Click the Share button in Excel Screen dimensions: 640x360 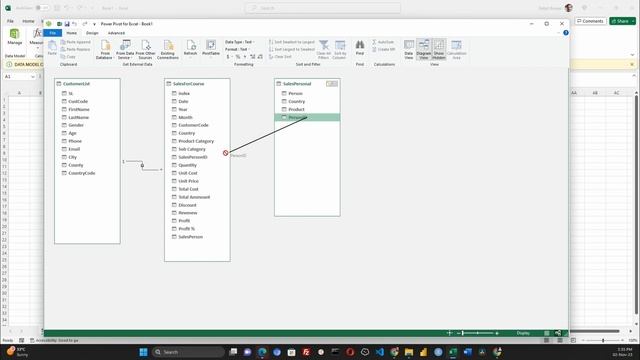click(x=622, y=21)
